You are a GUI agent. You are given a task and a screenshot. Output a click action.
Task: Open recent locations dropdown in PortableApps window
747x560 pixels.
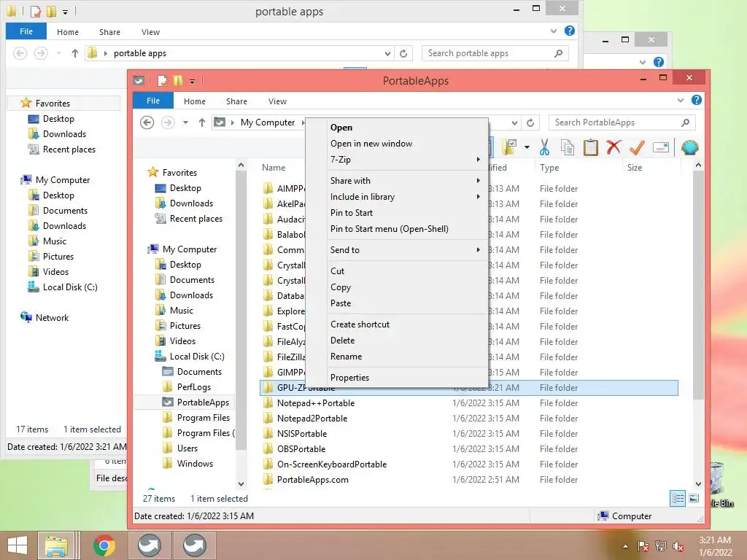click(185, 122)
